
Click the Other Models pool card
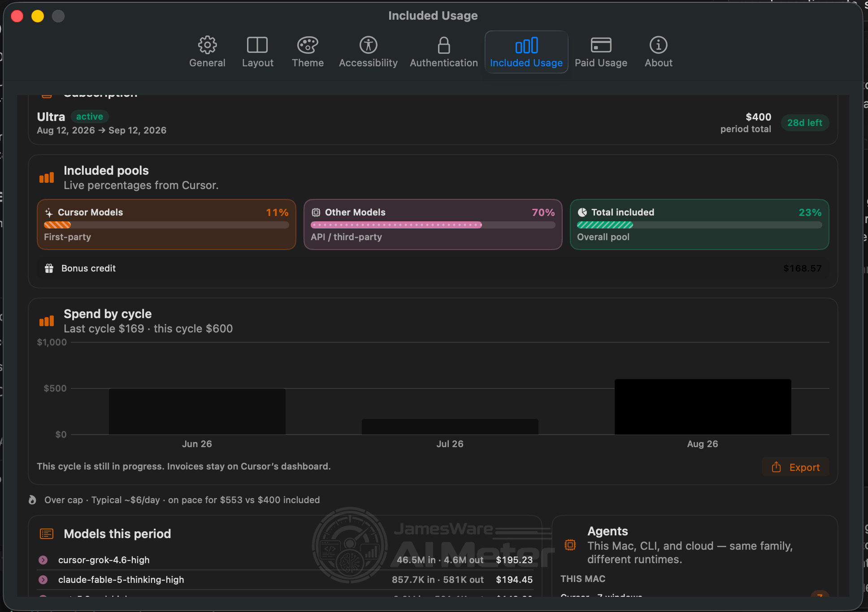[433, 224]
